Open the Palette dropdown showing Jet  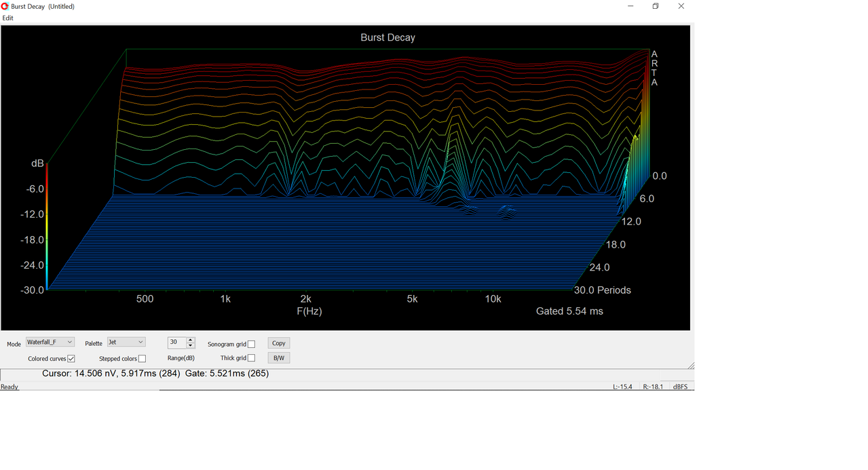(126, 342)
